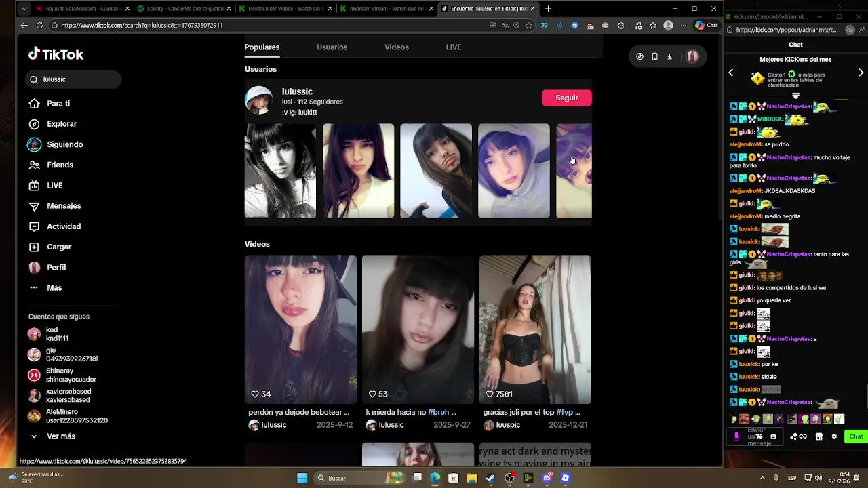868x488 pixels.
Task: Open LIVE in the TikTok sidebar
Action: [46, 186]
